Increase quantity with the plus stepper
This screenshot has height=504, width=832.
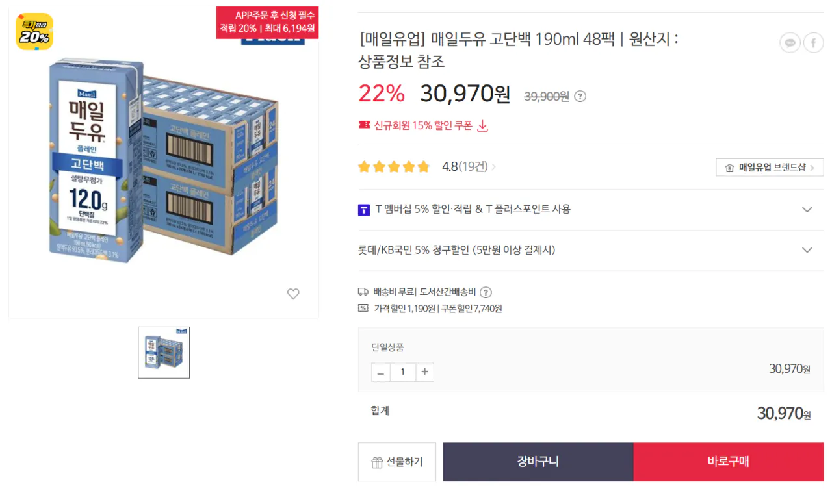tap(424, 372)
